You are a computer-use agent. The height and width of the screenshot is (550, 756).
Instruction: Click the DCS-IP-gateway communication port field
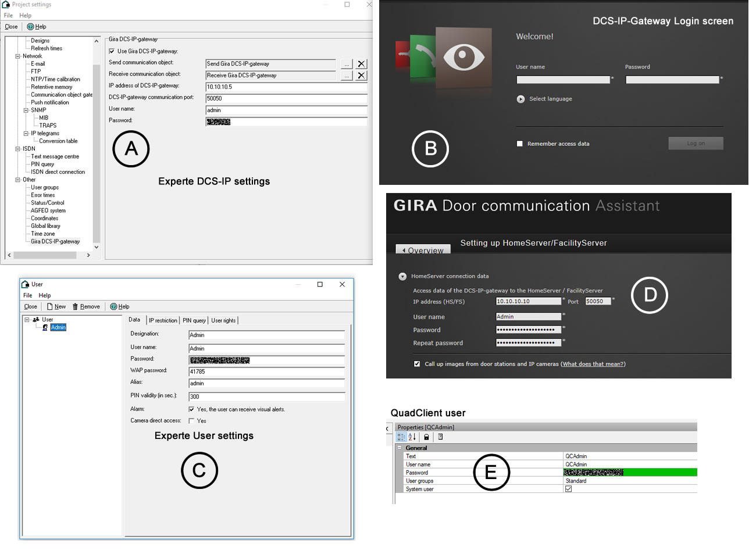coord(287,99)
